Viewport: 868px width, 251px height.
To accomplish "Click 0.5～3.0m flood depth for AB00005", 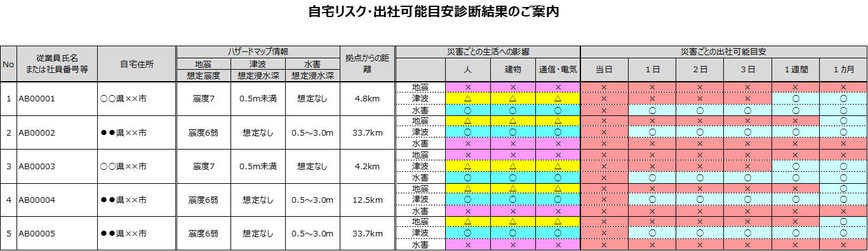I will (312, 234).
